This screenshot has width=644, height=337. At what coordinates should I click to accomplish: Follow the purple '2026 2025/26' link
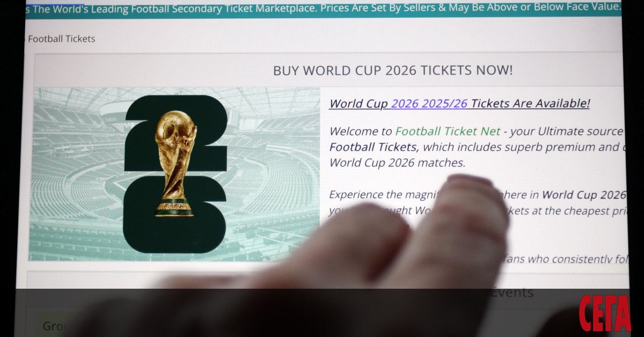pos(429,104)
